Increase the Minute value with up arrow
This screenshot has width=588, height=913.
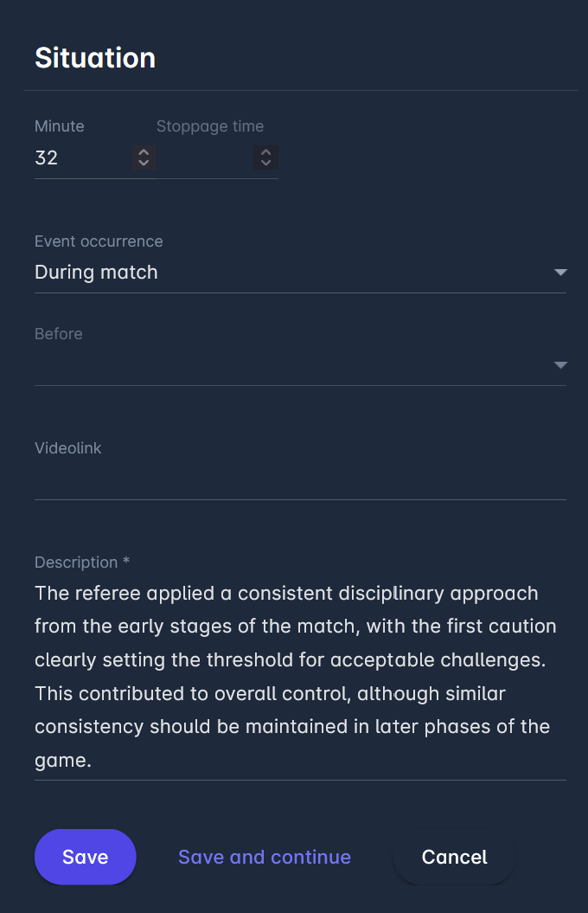point(144,152)
